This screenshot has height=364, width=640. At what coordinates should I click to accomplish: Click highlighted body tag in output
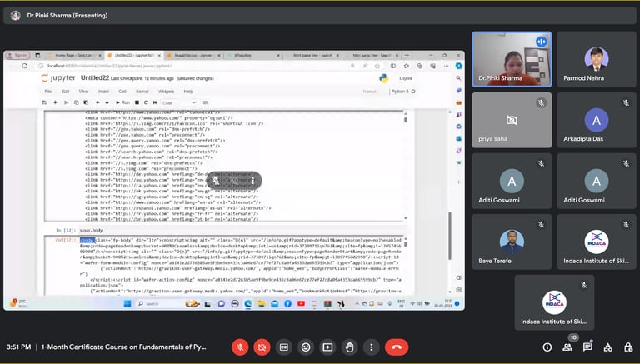coord(87,240)
